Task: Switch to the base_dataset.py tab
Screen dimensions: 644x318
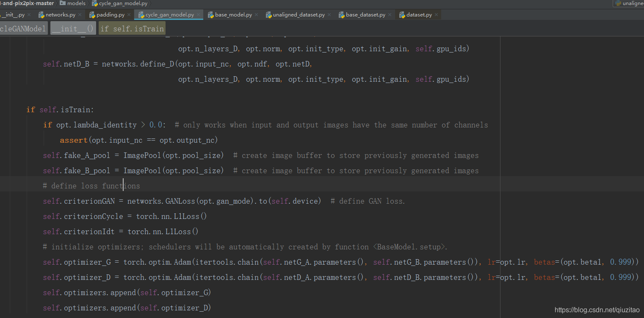Action: pos(366,15)
